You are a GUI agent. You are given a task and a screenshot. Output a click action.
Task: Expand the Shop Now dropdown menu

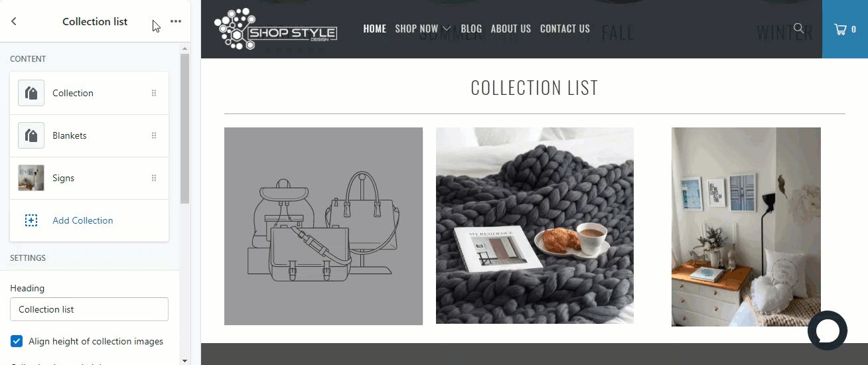tap(423, 29)
